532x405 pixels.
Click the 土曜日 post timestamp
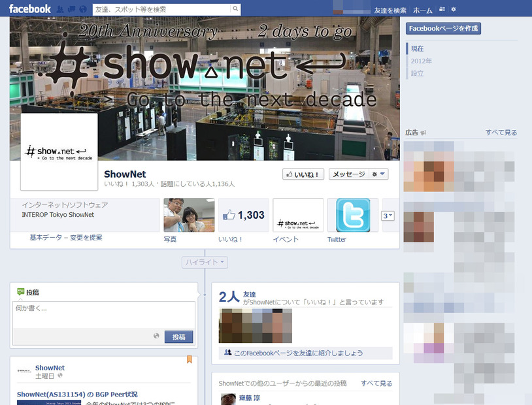coord(45,376)
